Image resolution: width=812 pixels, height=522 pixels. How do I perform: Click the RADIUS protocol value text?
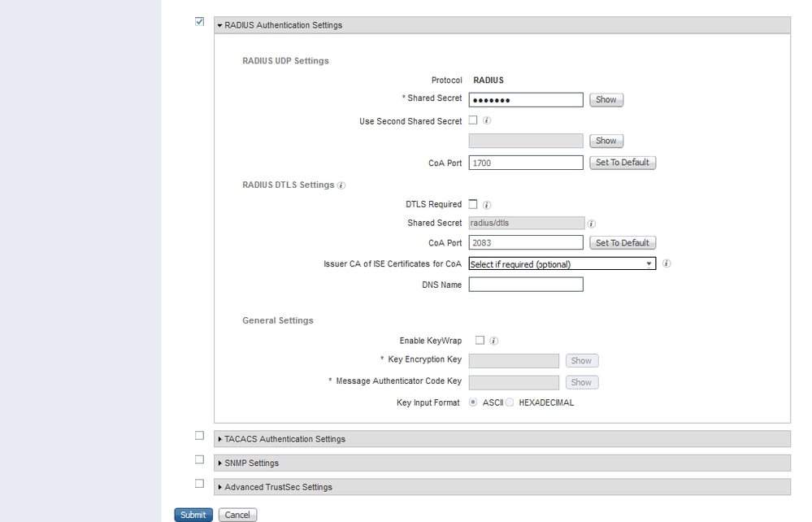[489, 80]
